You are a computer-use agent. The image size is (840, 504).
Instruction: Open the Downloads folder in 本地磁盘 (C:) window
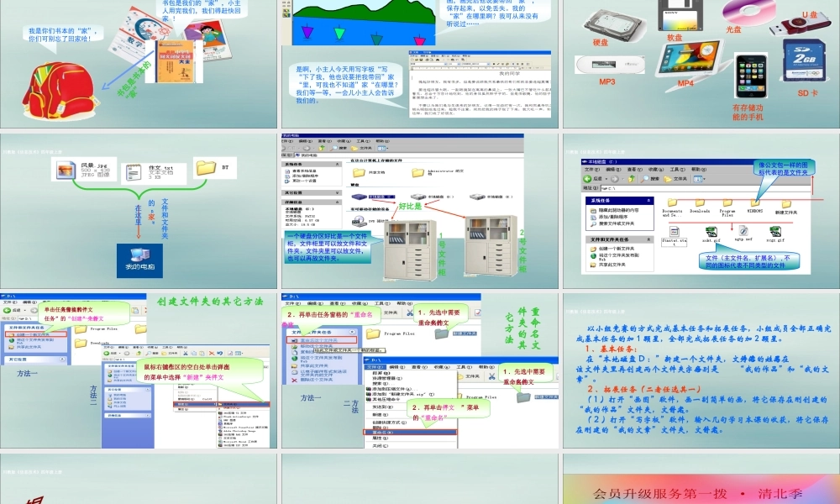point(700,203)
